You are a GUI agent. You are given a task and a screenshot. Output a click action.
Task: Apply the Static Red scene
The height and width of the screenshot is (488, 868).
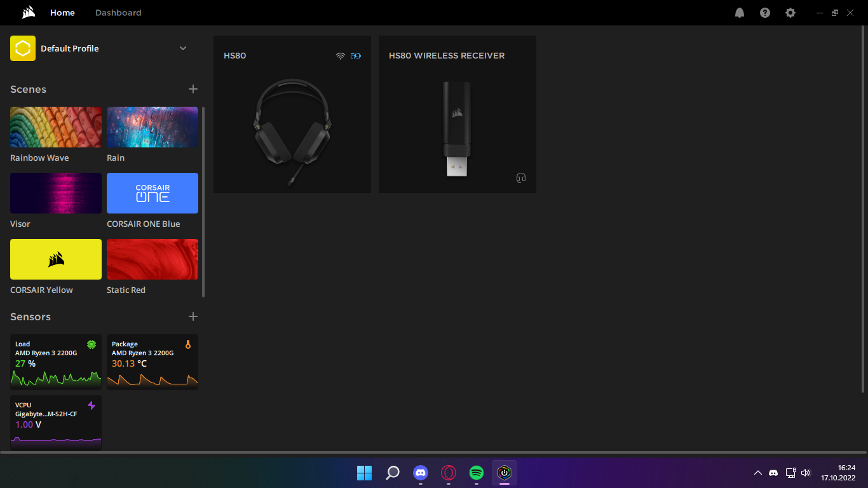[153, 259]
